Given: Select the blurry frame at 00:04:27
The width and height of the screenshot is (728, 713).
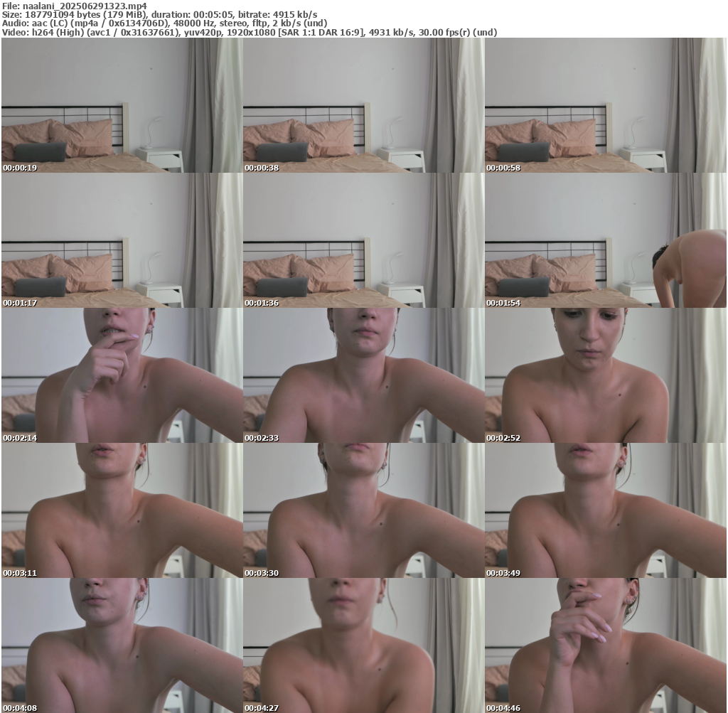Looking at the screenshot, I should tap(363, 645).
